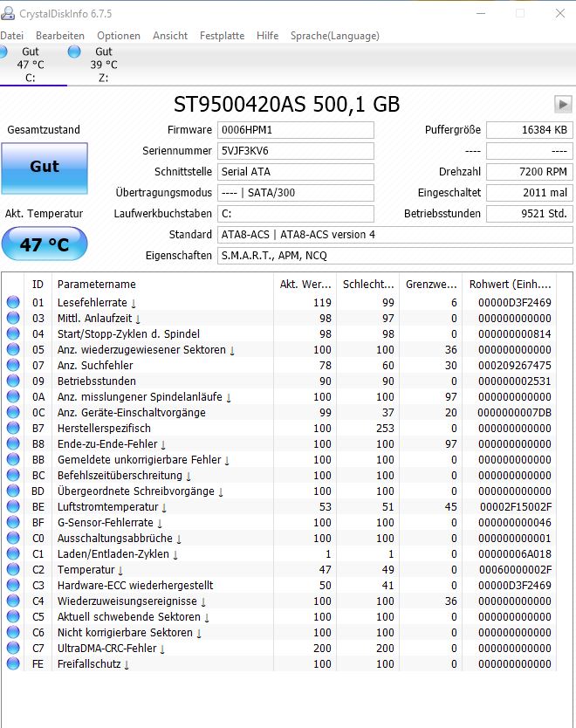Switch to the C: disk tab

(31, 65)
